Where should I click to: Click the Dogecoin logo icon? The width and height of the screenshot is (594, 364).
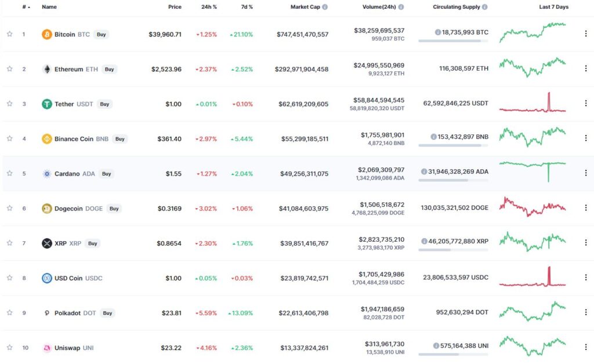46,209
